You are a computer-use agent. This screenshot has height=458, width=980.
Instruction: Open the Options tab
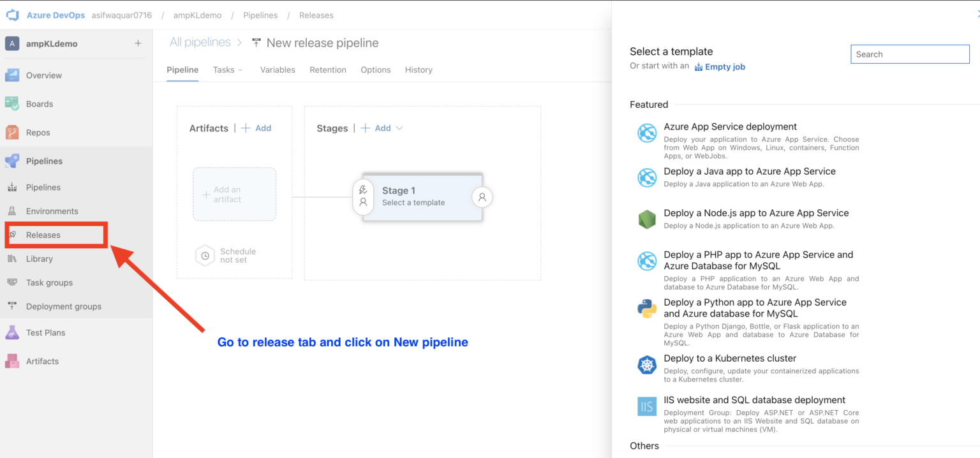click(376, 70)
